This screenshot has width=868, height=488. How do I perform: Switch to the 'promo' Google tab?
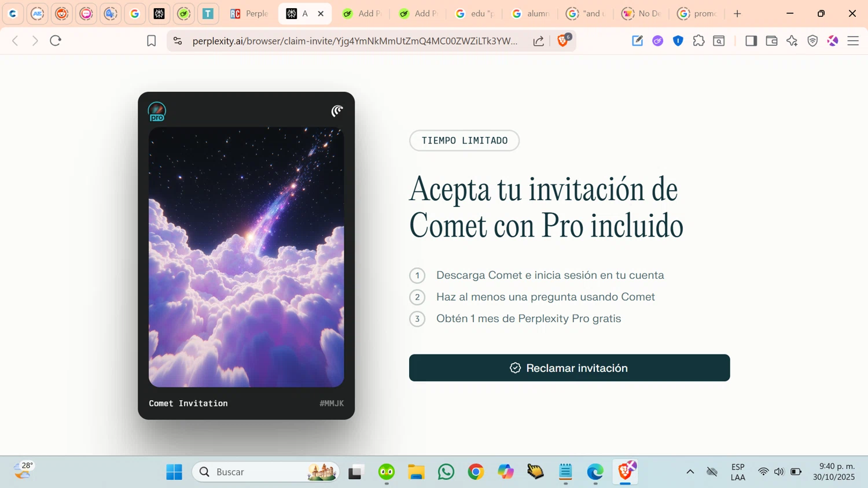point(697,13)
